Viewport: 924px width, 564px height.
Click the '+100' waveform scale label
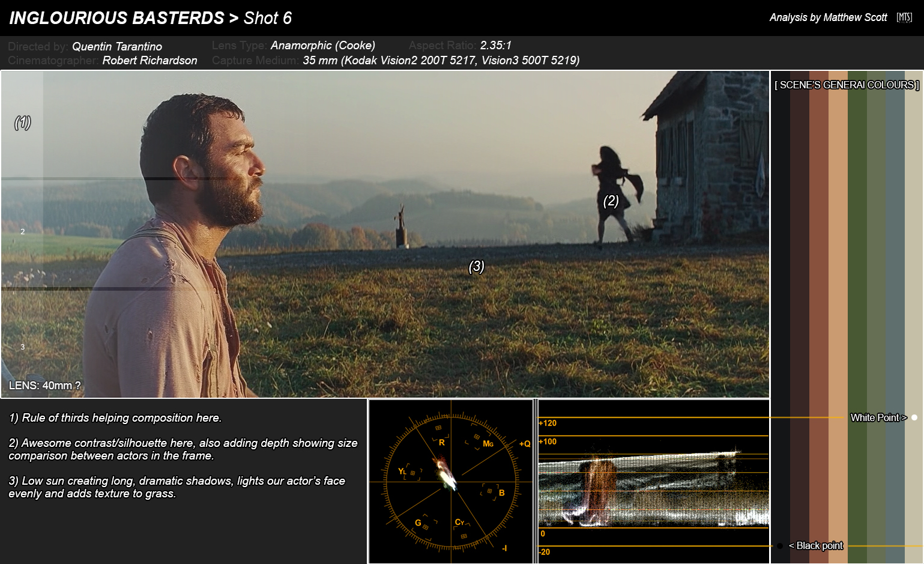548,441
